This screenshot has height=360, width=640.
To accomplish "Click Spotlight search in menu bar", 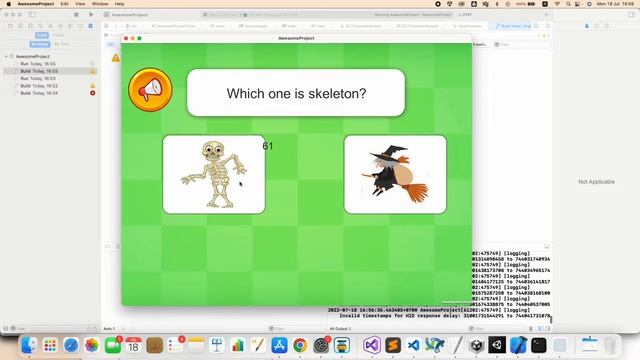I will point(568,4).
